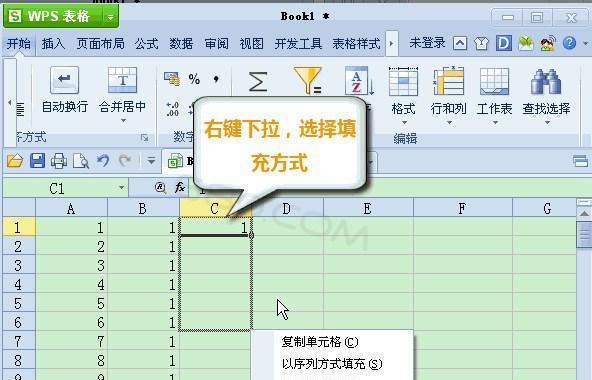
Task: Redo the last undone action
Action: coord(125,161)
